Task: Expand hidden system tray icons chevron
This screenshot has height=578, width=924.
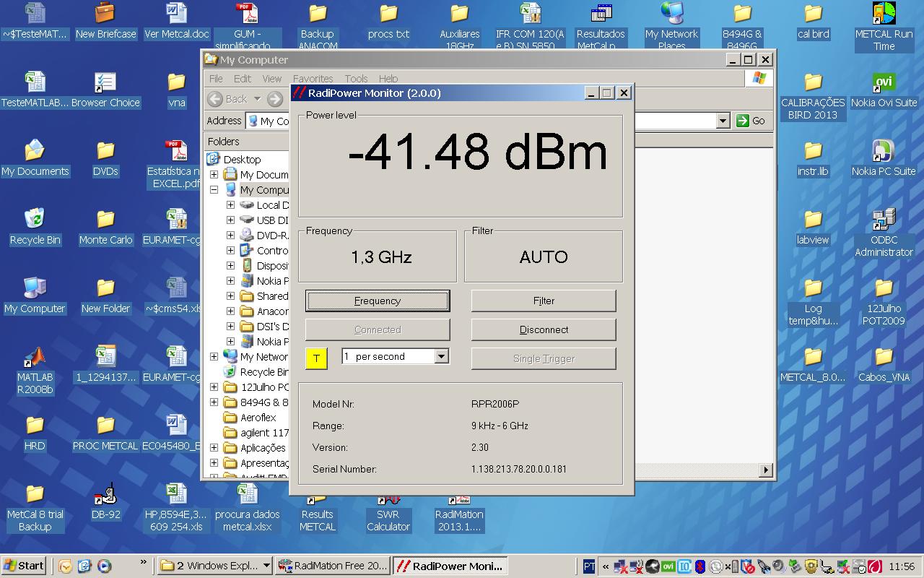Action: [605, 566]
